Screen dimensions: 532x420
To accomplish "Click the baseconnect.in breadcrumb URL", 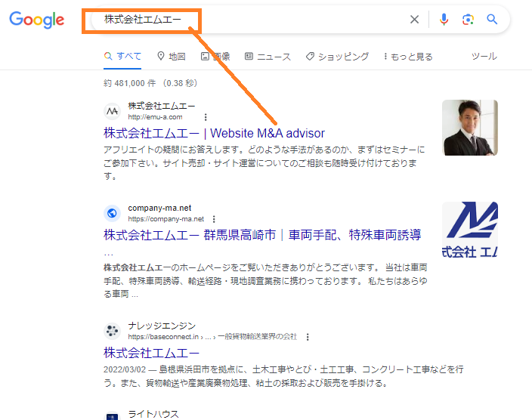I will click(212, 337).
